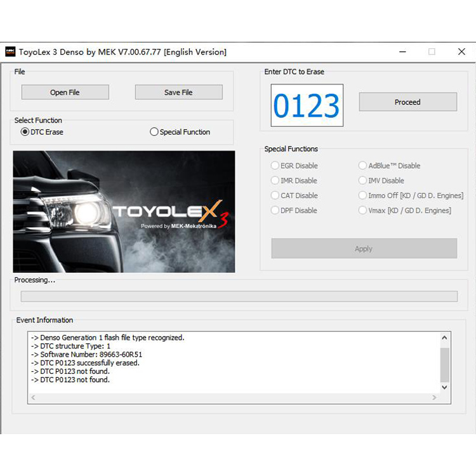Click Proceed to erase the DTC
476x476 pixels.
[407, 102]
